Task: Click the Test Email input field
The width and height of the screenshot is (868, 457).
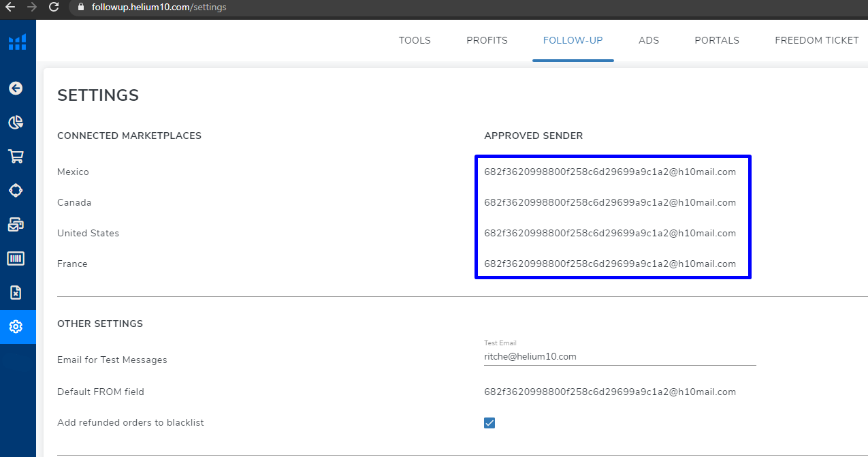Action: (x=620, y=356)
